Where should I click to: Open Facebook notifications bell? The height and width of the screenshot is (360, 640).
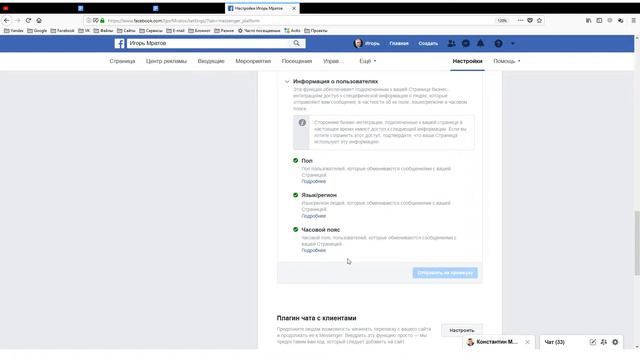point(480,43)
